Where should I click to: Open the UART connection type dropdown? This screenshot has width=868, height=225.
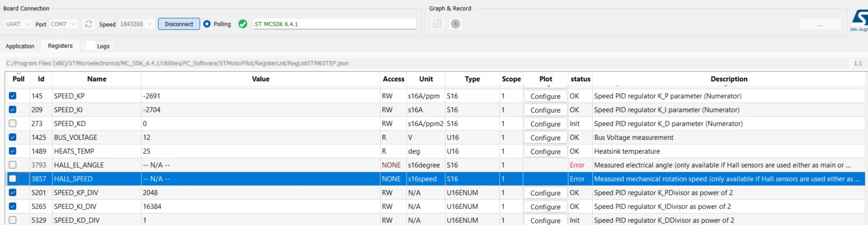click(x=18, y=24)
